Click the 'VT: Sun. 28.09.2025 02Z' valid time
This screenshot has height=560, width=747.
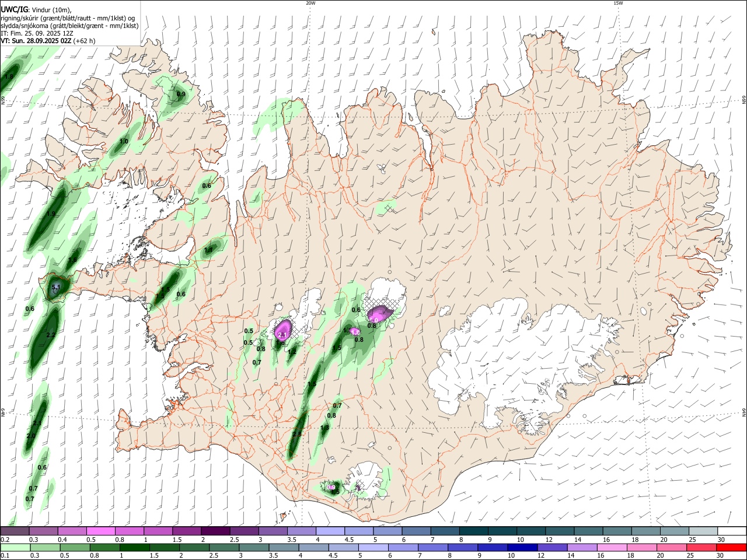click(36, 41)
